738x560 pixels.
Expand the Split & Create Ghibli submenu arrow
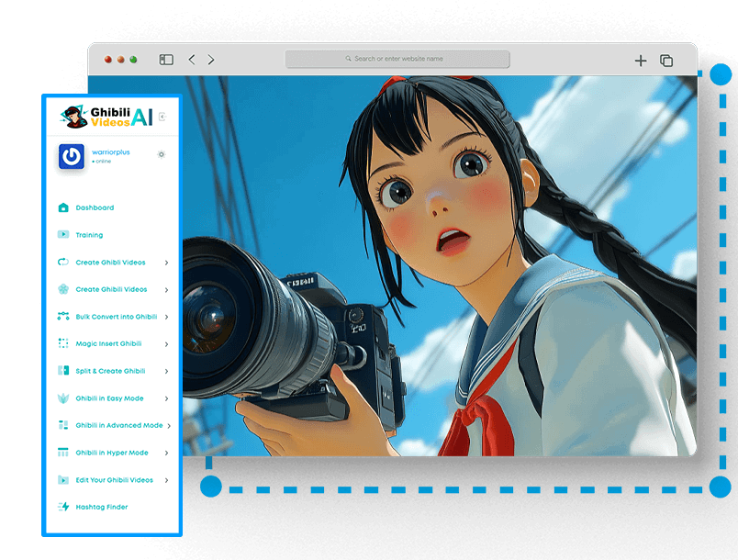[166, 371]
